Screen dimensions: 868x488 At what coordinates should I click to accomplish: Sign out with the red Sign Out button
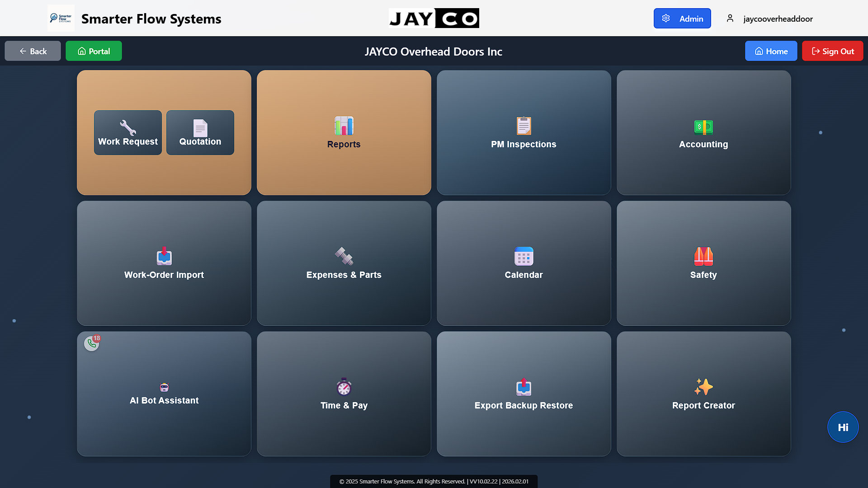pos(832,51)
